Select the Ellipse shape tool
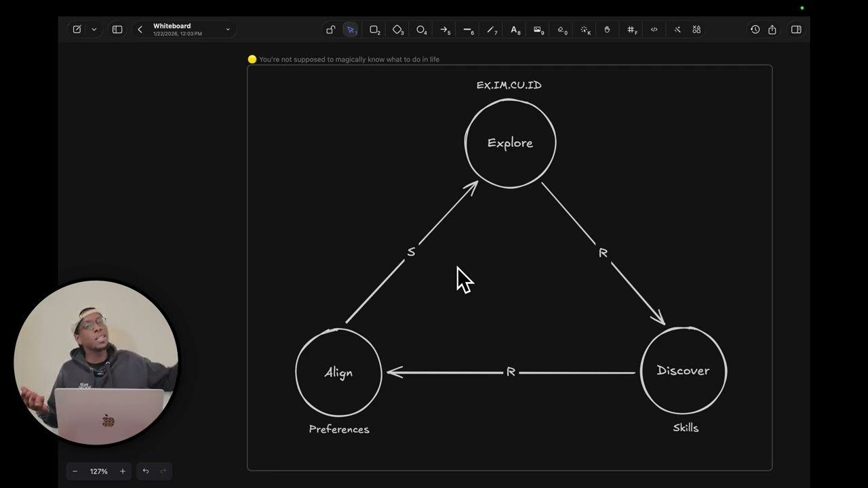This screenshot has width=868, height=488. pos(421,30)
